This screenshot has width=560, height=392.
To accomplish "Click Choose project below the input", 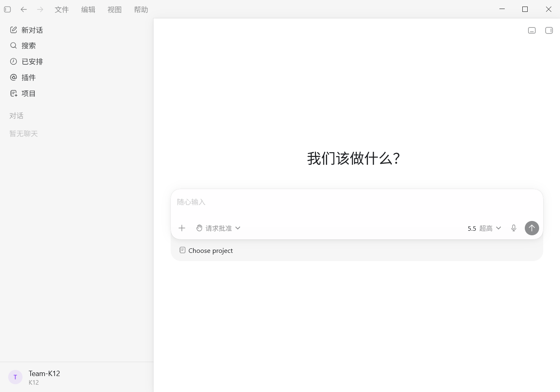I will (x=206, y=250).
